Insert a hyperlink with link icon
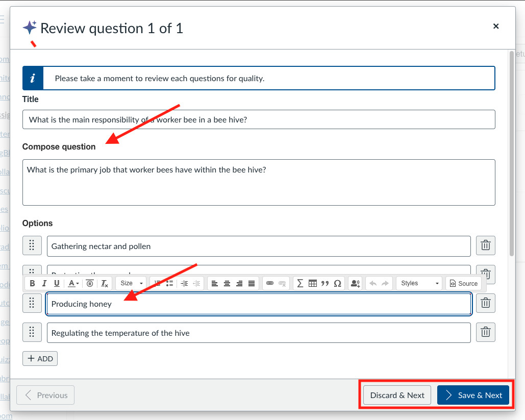 (269, 283)
